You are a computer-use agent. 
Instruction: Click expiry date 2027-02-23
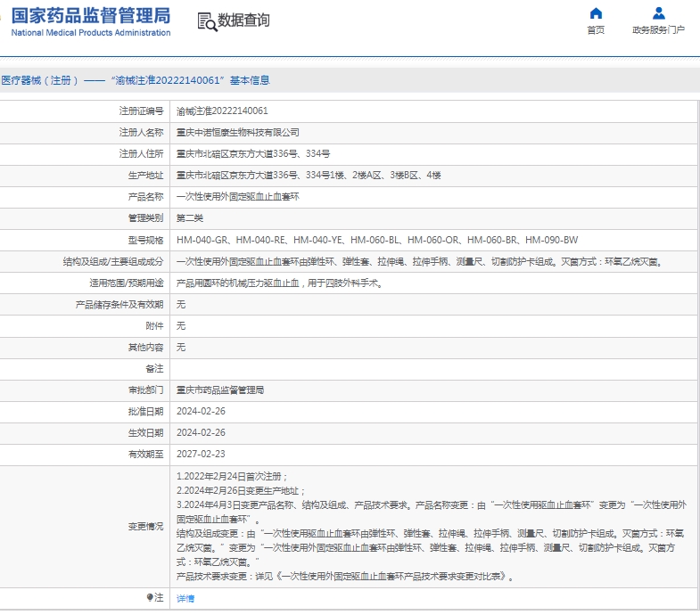(x=201, y=455)
